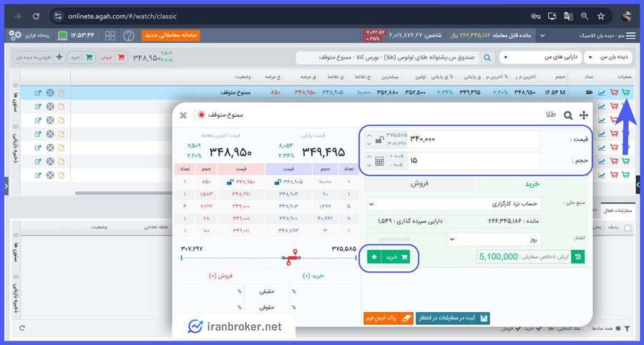644x345 pixels.
Task: Close the order dialog with X
Action: coord(183,115)
